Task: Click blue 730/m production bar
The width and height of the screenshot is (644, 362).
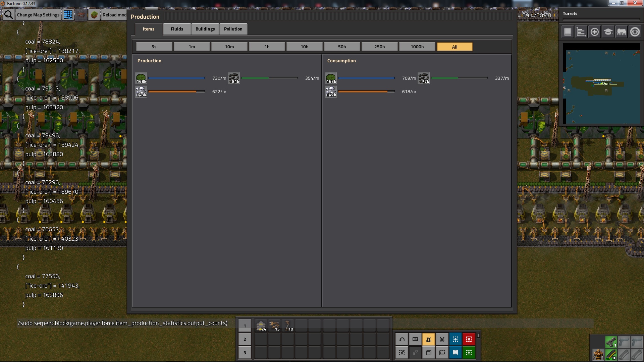Action: (x=176, y=78)
